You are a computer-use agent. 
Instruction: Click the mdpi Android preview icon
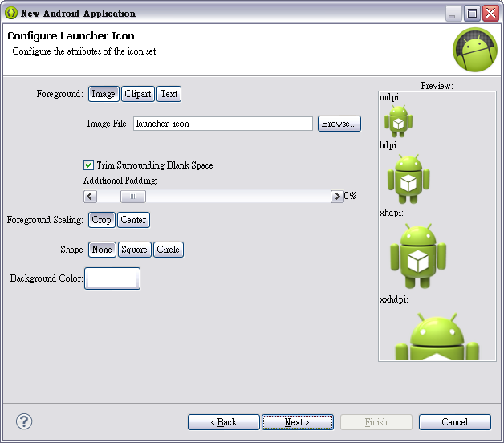tap(399, 121)
